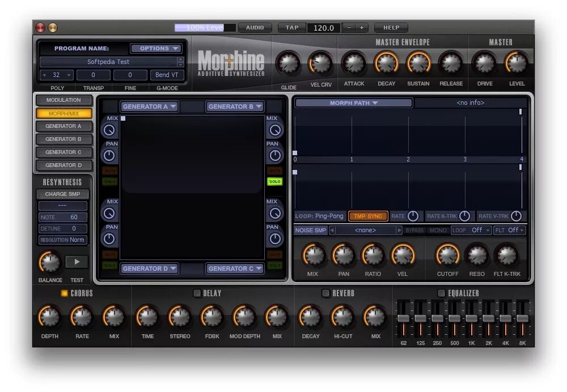This screenshot has height=392, width=567.
Task: Open the Flt Off dropdown
Action: [x=510, y=230]
